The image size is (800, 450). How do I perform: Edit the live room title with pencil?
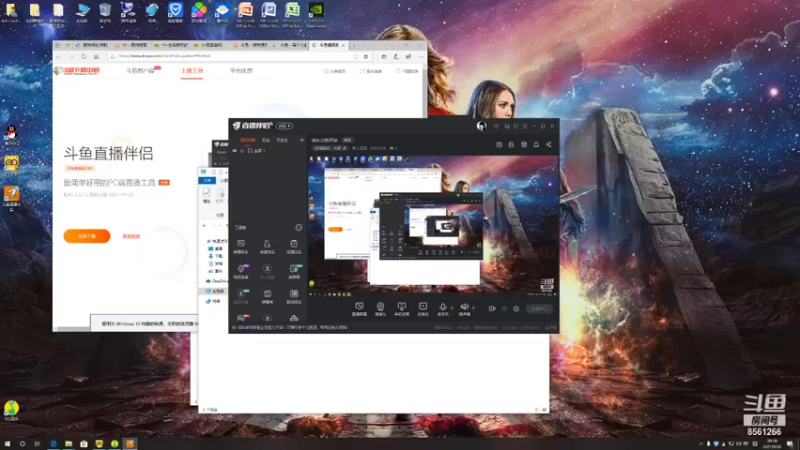(345, 148)
